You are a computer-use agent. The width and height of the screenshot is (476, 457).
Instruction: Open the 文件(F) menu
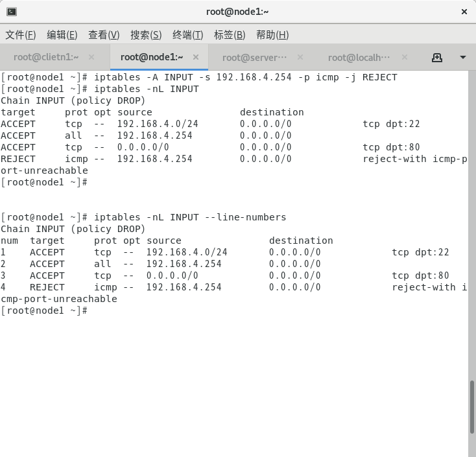[21, 35]
